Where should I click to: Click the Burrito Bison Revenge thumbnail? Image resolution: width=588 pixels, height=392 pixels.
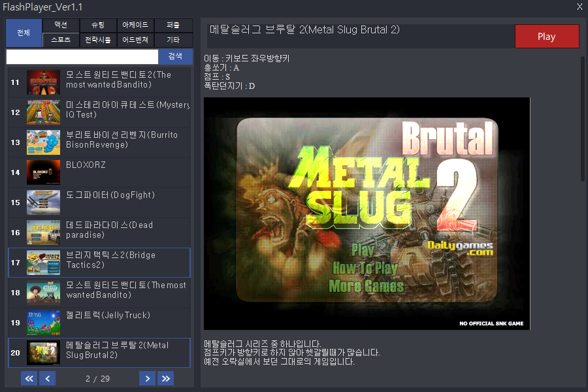coord(44,142)
